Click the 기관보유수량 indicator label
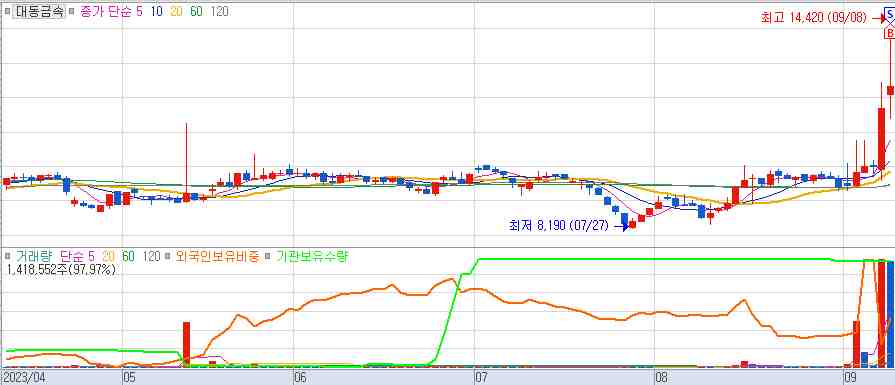This screenshot has height=385, width=895. point(312,257)
